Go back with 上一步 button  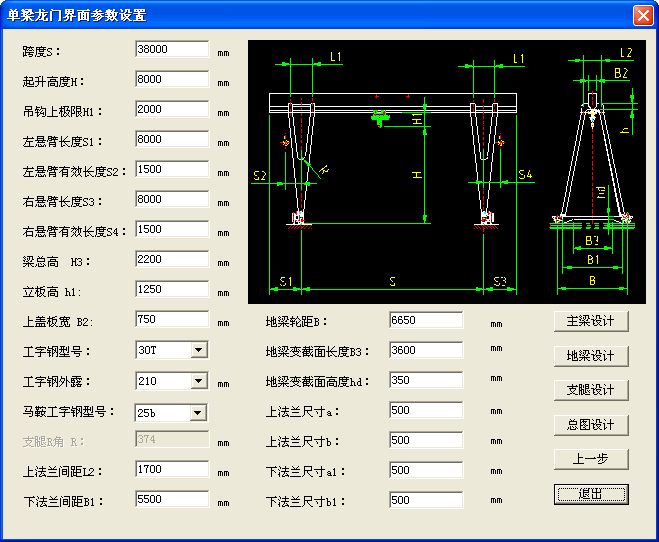[x=590, y=459]
